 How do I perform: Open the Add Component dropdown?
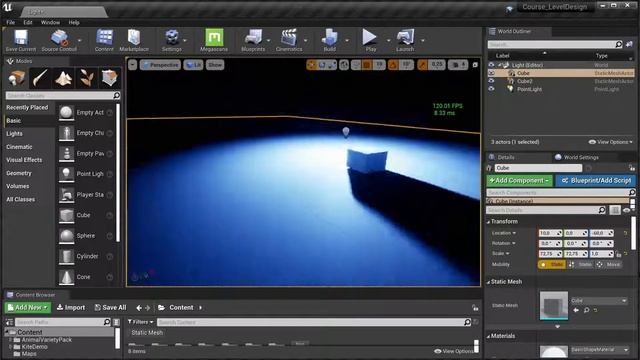tap(519, 180)
